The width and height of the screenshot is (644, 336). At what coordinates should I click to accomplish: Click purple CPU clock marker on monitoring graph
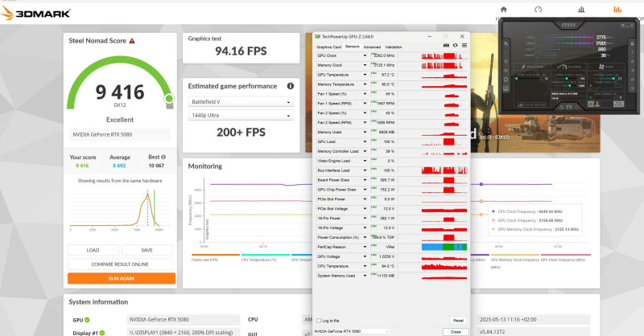tap(481, 184)
